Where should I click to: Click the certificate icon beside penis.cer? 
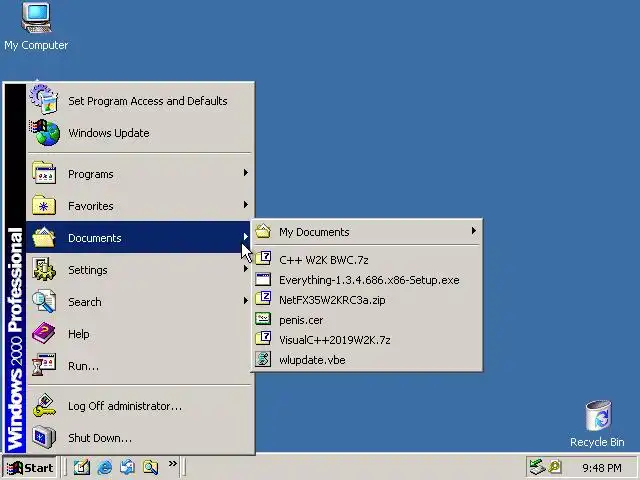[x=263, y=319]
